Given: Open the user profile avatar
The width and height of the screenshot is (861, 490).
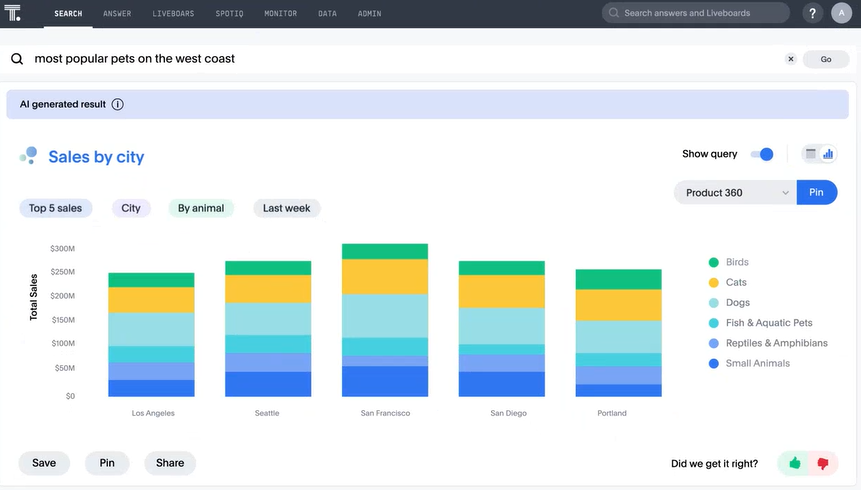Looking at the screenshot, I should 842,14.
